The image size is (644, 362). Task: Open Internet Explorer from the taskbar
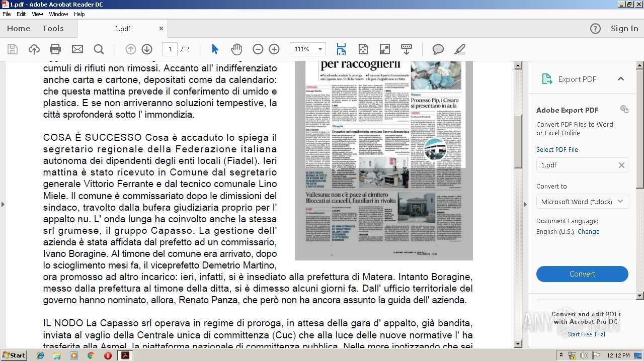coord(40,355)
